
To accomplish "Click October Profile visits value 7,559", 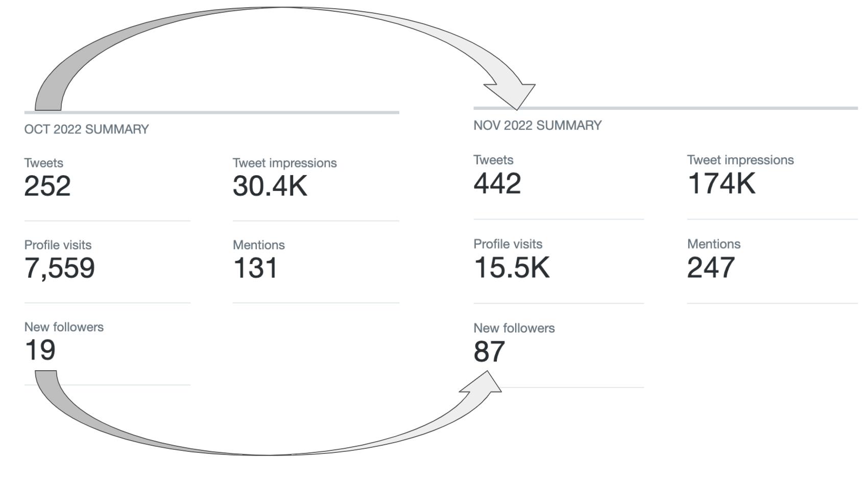I will (x=60, y=269).
